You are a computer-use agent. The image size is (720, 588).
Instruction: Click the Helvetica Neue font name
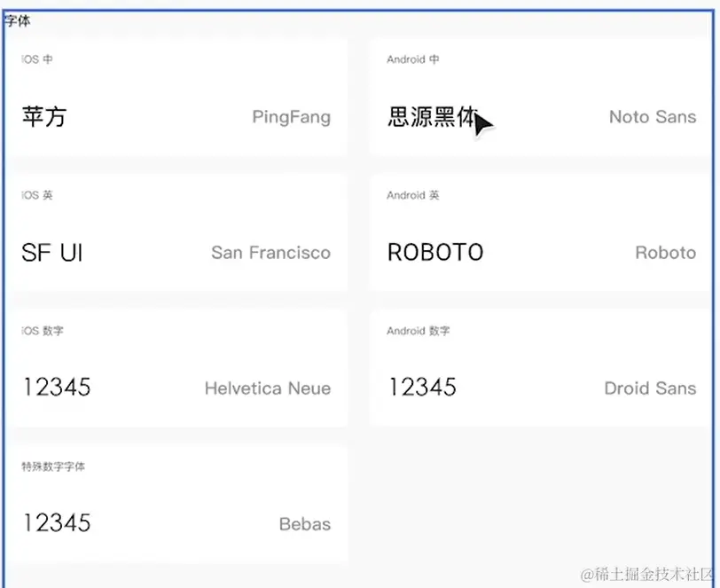point(267,388)
